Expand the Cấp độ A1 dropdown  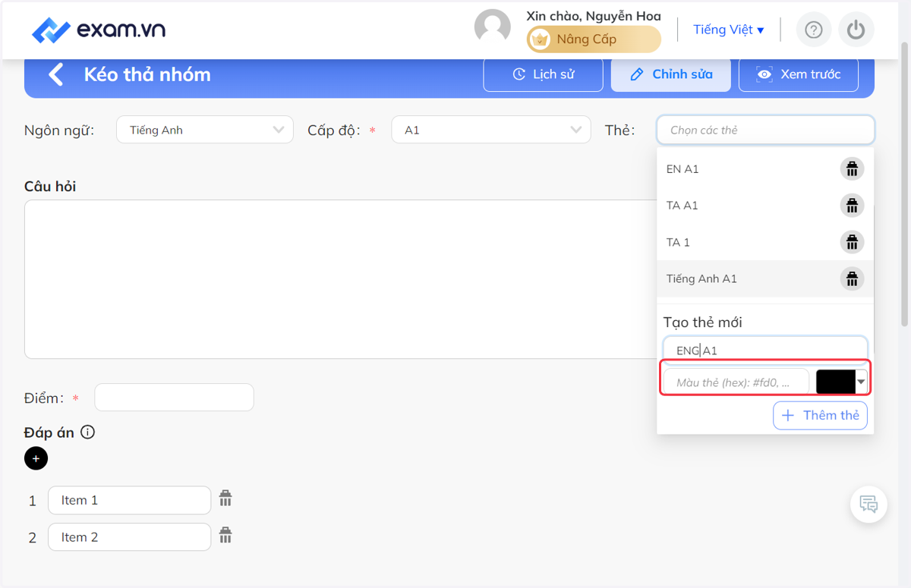click(x=491, y=130)
